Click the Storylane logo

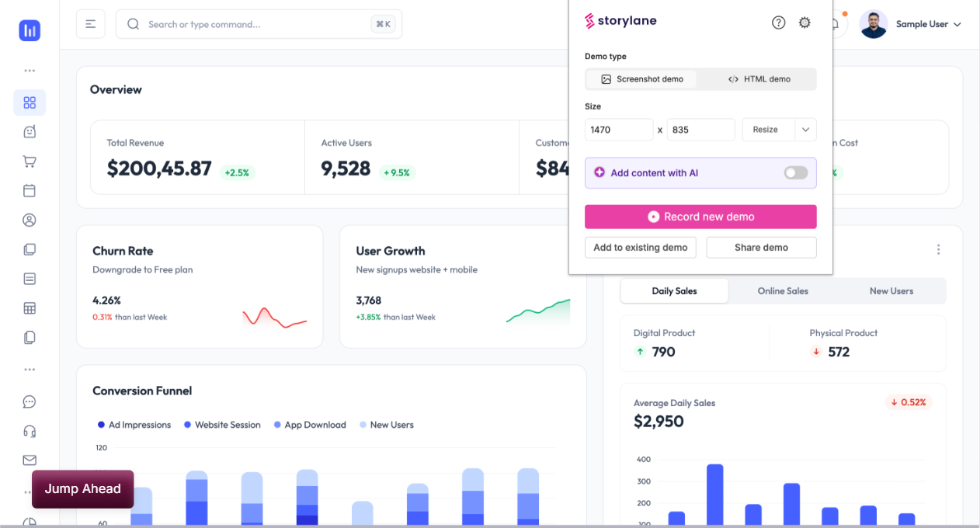click(x=620, y=21)
